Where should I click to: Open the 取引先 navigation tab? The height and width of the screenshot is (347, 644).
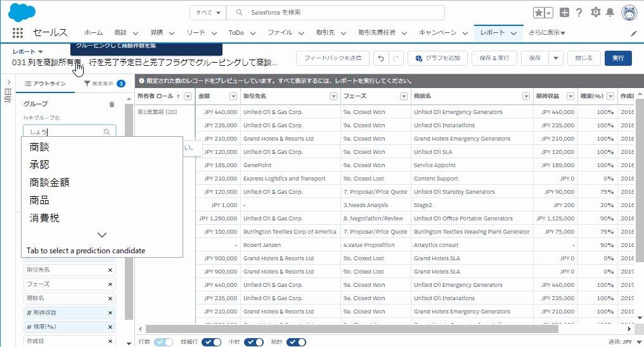pyautogui.click(x=325, y=33)
